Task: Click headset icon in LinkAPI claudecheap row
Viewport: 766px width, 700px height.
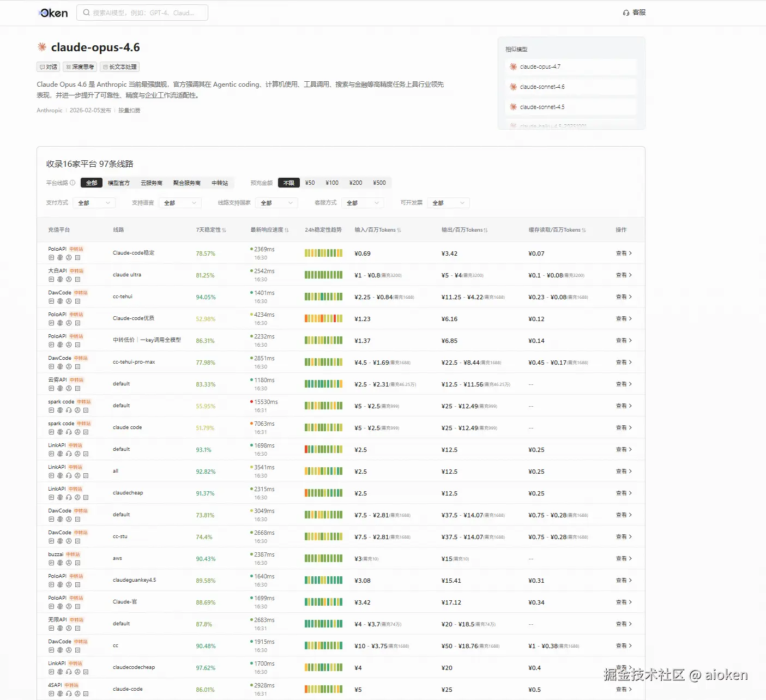Action: click(69, 497)
